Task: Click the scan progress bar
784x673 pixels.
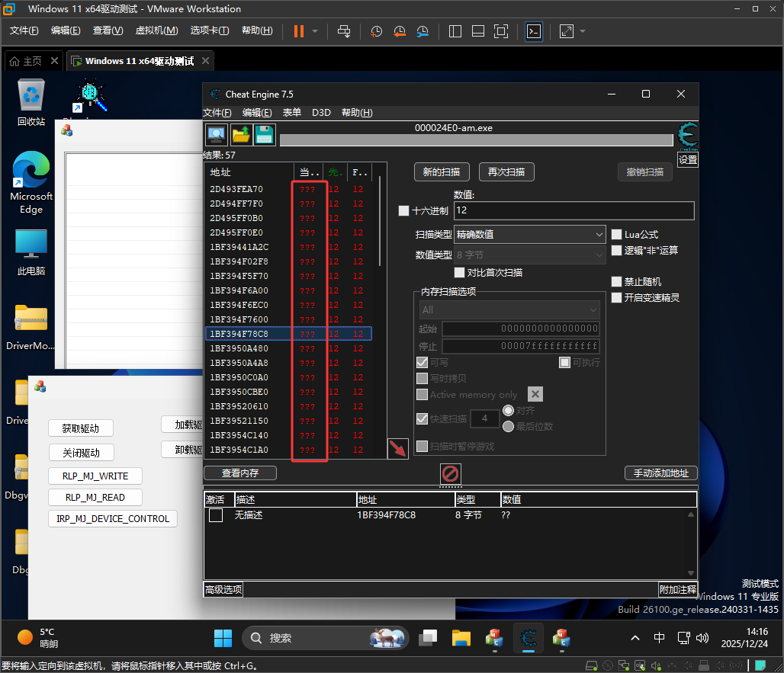Action: pos(476,140)
